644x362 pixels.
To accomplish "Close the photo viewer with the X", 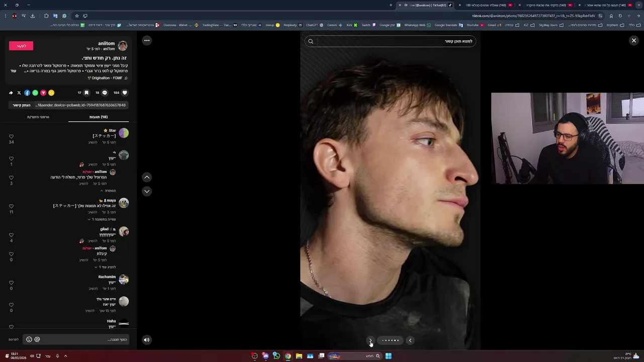I will [634, 40].
